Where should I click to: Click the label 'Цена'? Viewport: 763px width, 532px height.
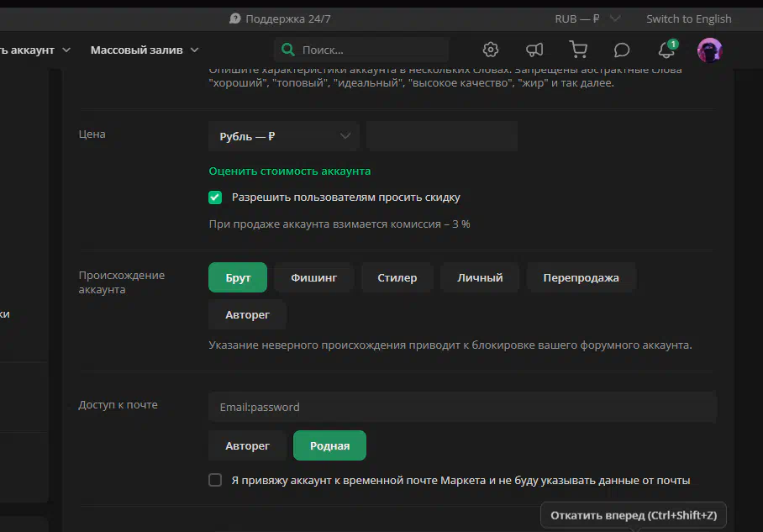92,134
